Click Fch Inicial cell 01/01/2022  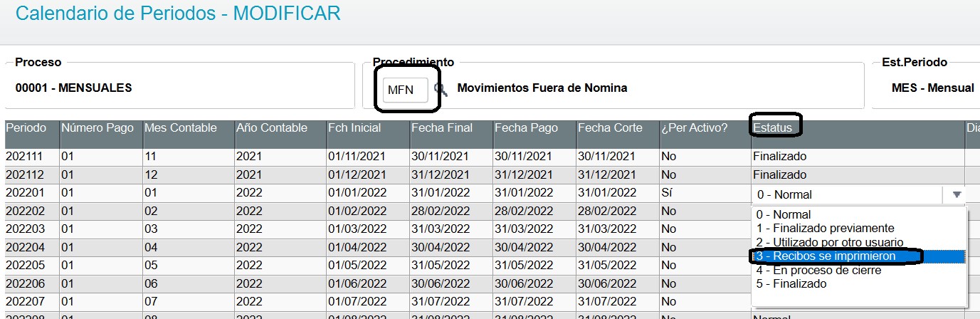coord(368,193)
